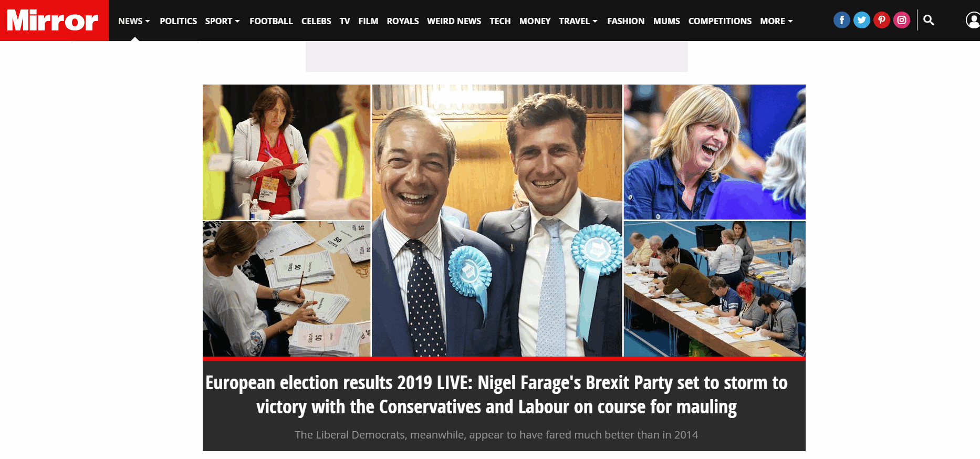This screenshot has height=459, width=980.
Task: Click the ballot counting papers photo
Action: 286,289
